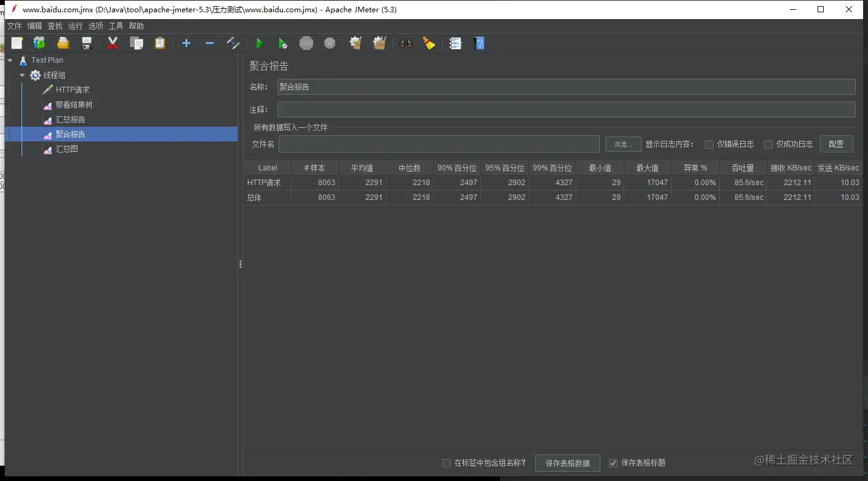Click the Shutdown test icon
The width and height of the screenshot is (868, 481).
point(330,43)
